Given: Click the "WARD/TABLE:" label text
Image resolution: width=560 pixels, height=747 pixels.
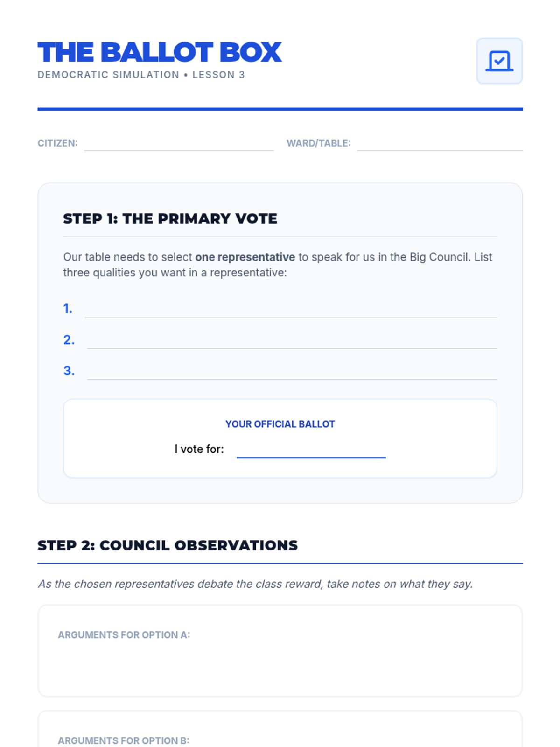Looking at the screenshot, I should pos(318,143).
